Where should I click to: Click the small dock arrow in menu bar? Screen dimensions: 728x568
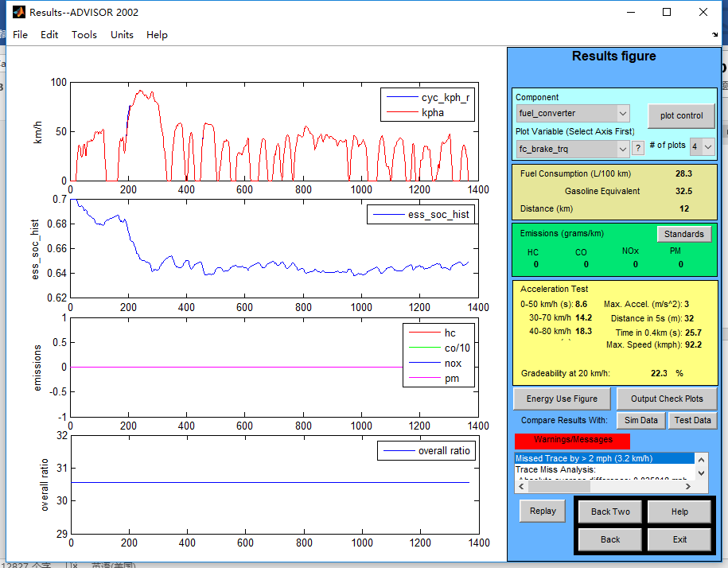pyautogui.click(x=715, y=36)
